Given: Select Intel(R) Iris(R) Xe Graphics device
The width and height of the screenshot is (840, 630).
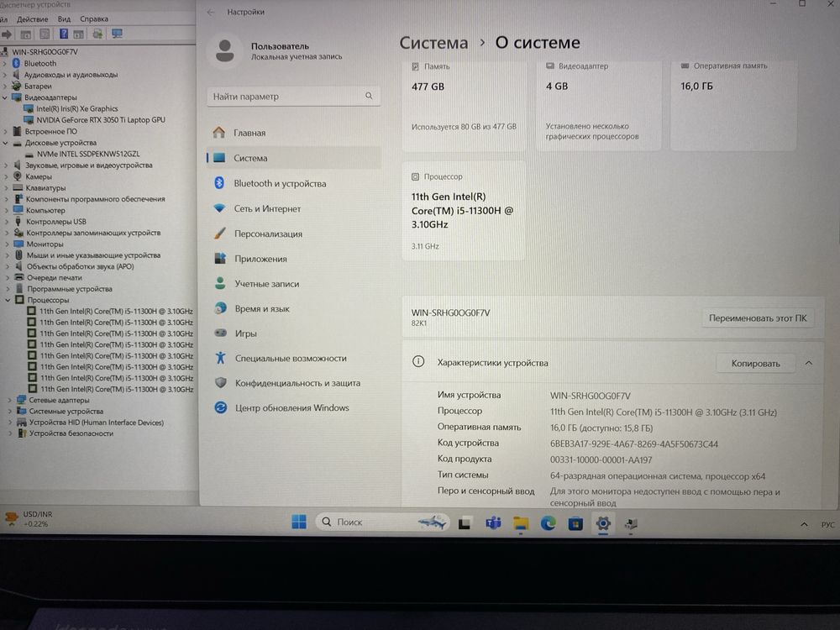Looking at the screenshot, I should [76, 108].
